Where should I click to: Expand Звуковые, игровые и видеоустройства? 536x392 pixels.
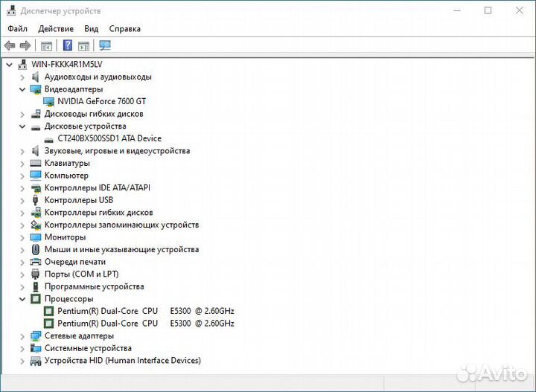(22, 151)
